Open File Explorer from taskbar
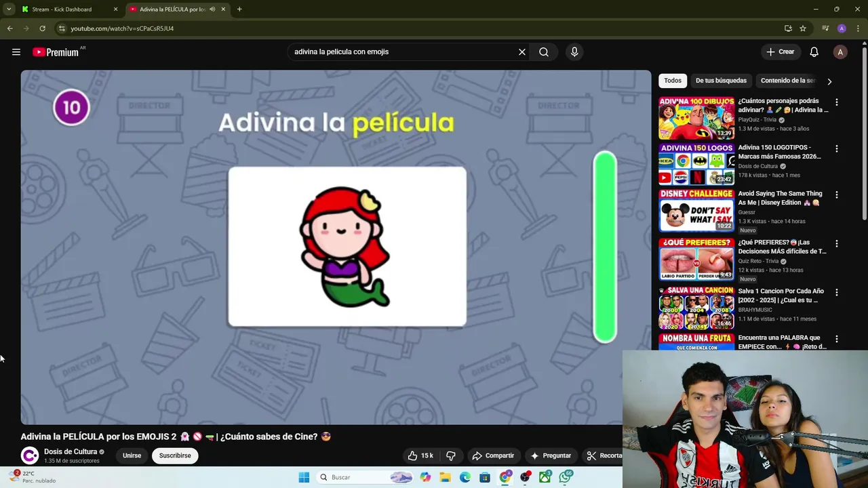The height and width of the screenshot is (488, 868). (445, 477)
